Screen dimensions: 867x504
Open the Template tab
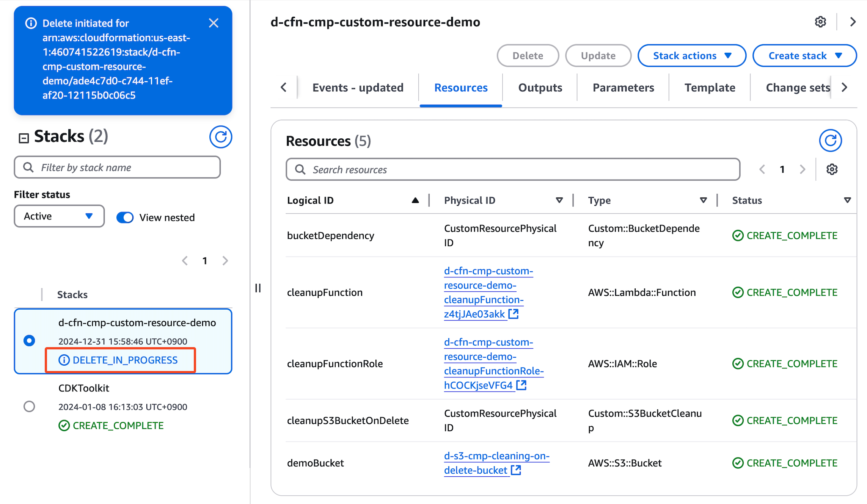pos(709,88)
